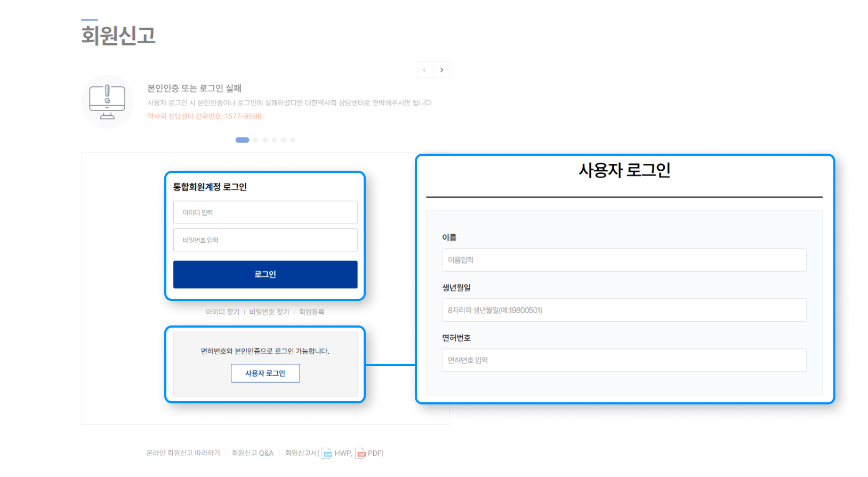Click the blue 로그인 button
868x477 pixels.
265,274
